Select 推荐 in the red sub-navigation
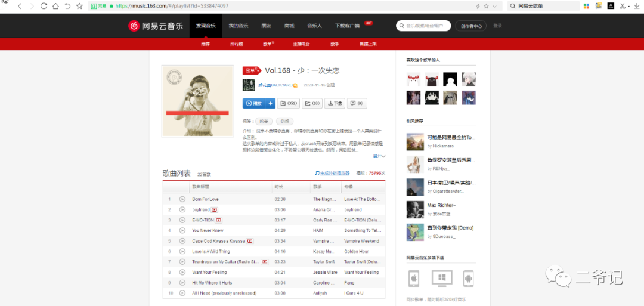Viewport: 644px width, 306px height. point(205,44)
